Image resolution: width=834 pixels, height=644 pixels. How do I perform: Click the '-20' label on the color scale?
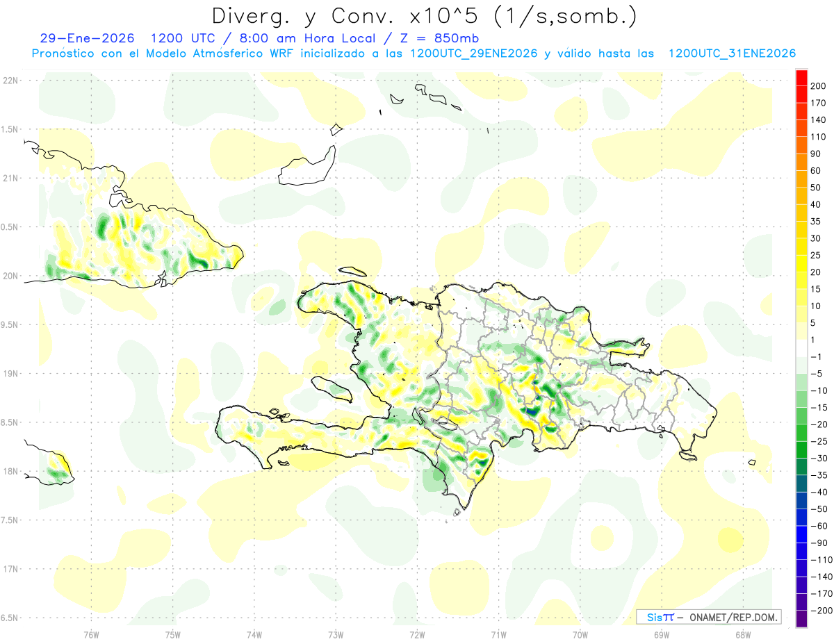[x=820, y=424]
